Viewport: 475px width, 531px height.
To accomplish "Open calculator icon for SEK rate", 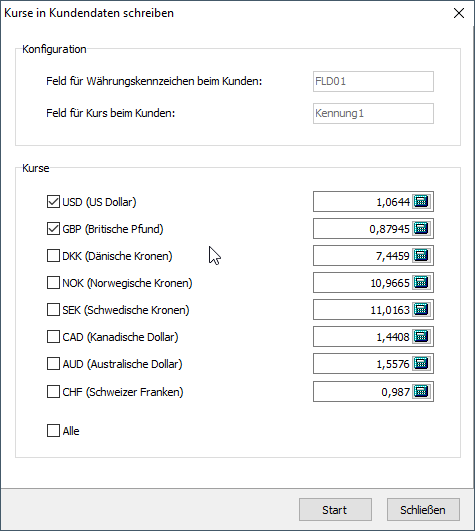I will (422, 310).
